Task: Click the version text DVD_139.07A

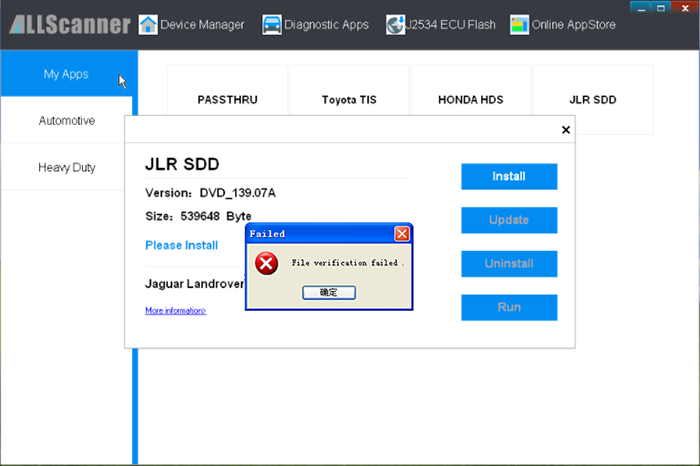Action: point(238,193)
